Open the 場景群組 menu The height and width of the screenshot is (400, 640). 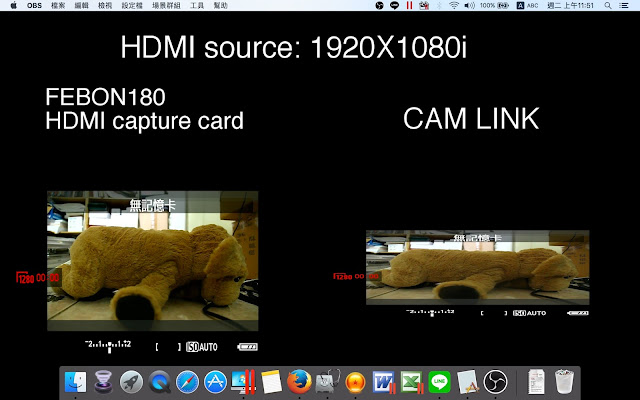(x=166, y=5)
